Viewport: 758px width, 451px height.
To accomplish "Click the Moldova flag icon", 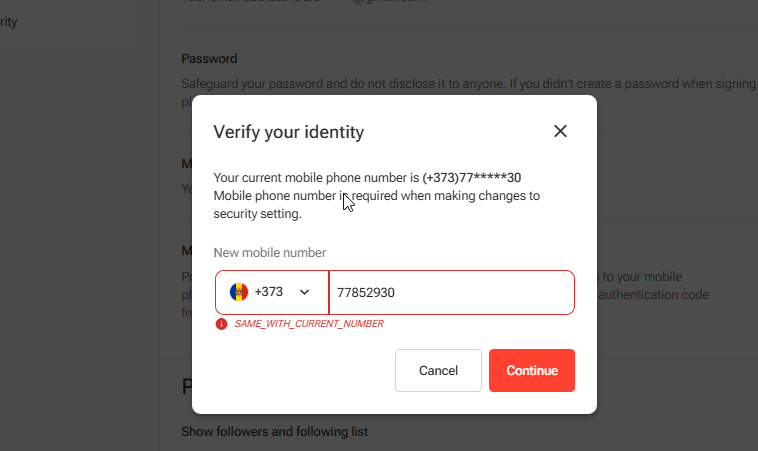I will coord(238,292).
